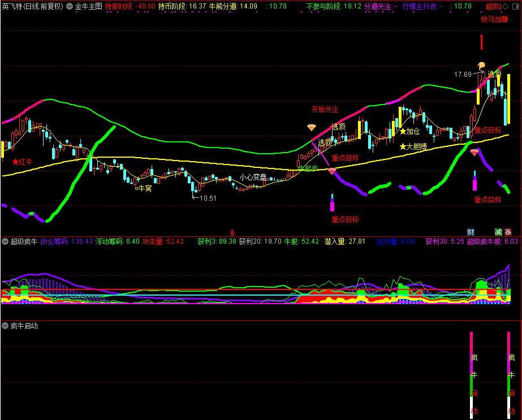The image size is (522, 420).
Task: Click the ★大胆搏 signal label
Action: pyautogui.click(x=413, y=146)
